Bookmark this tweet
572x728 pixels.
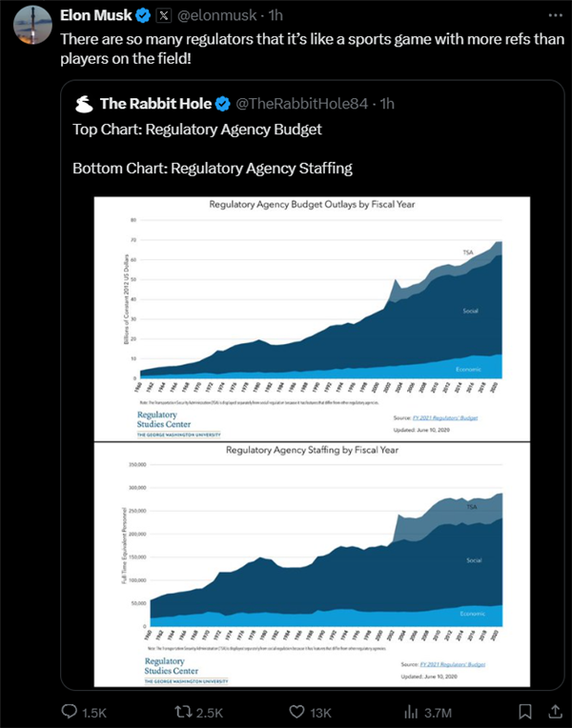point(525,711)
